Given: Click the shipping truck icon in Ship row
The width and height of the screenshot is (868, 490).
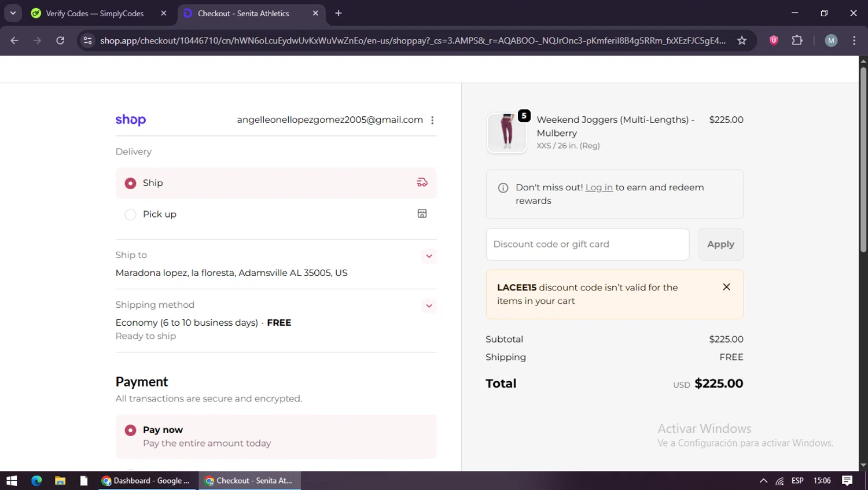Looking at the screenshot, I should 422,183.
